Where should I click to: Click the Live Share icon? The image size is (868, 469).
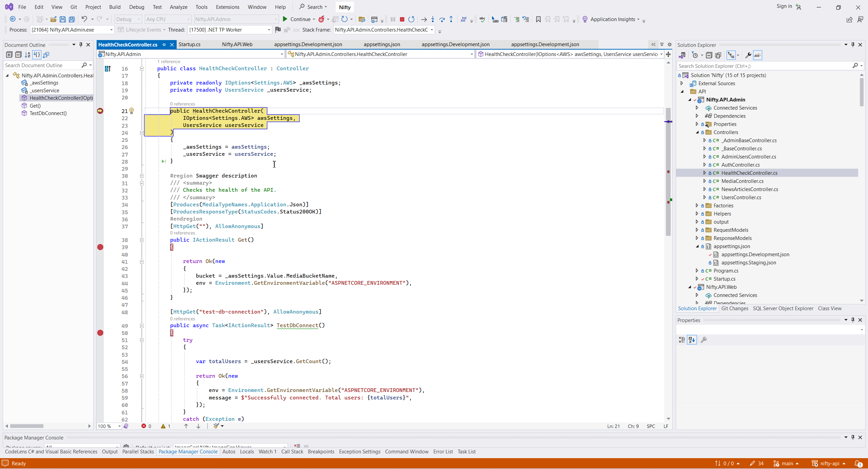coord(849,20)
